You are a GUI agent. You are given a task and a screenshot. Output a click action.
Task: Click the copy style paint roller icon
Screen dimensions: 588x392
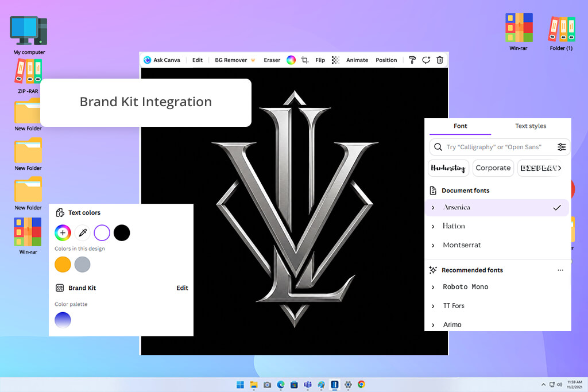click(x=412, y=60)
